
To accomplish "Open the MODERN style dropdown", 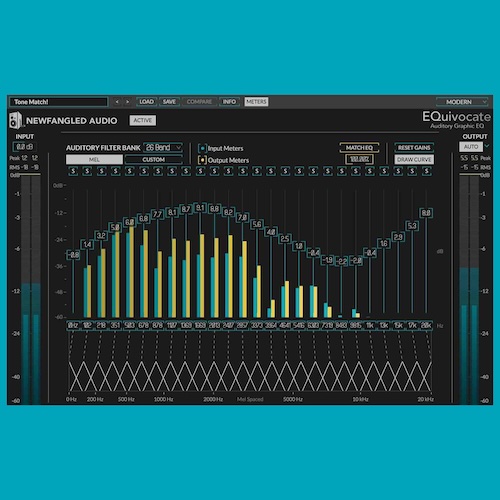I will pyautogui.click(x=463, y=102).
